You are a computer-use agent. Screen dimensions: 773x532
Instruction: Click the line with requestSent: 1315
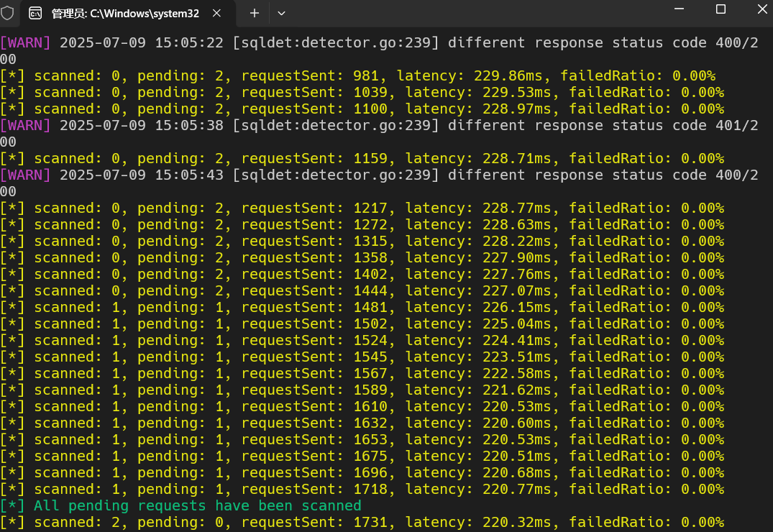362,241
